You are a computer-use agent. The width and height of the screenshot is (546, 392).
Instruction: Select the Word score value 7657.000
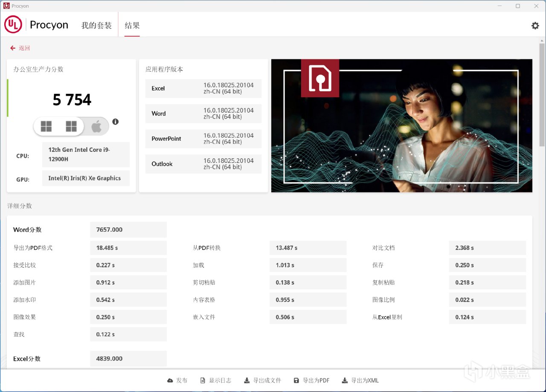109,229
